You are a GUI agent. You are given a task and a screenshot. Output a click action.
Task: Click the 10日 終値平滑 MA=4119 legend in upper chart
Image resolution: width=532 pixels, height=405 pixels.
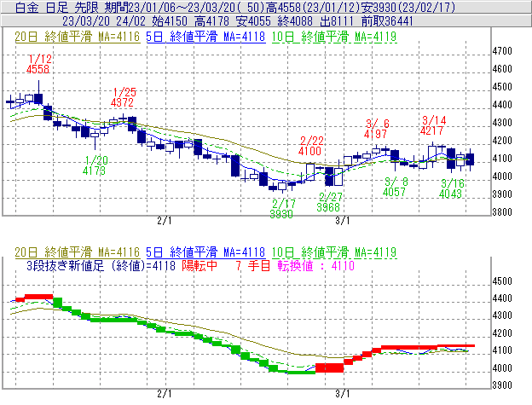point(334,37)
